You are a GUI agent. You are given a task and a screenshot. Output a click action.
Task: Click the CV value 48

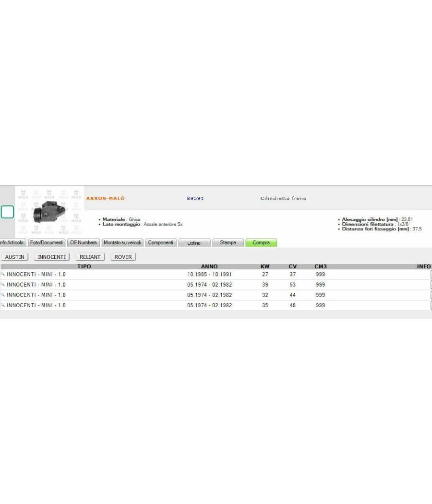click(x=292, y=305)
